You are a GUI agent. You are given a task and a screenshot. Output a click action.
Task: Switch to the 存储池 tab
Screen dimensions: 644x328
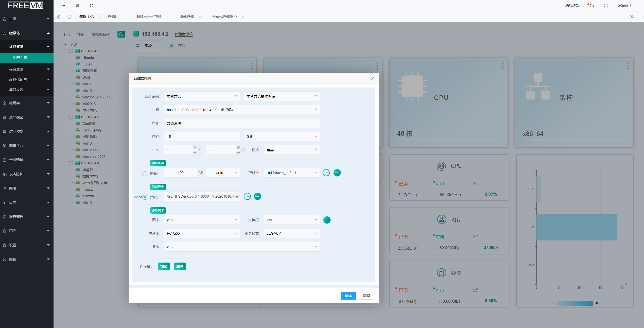(113, 17)
